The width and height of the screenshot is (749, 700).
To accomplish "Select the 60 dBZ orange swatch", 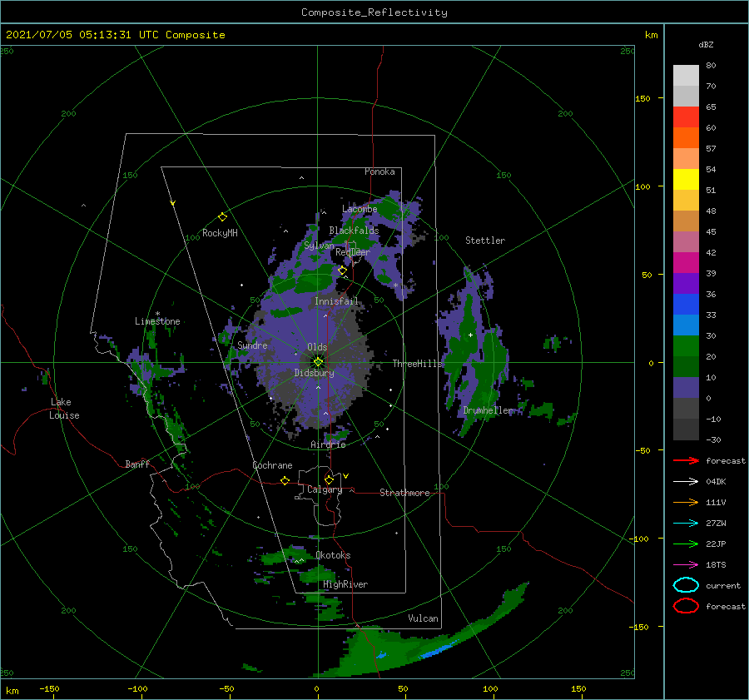I will click(686, 137).
